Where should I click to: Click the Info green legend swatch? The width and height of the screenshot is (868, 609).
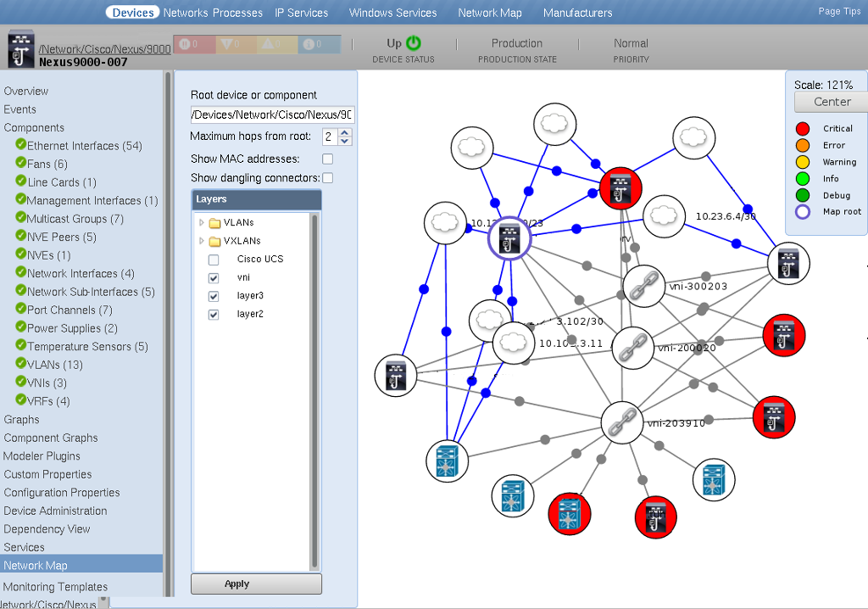point(803,178)
